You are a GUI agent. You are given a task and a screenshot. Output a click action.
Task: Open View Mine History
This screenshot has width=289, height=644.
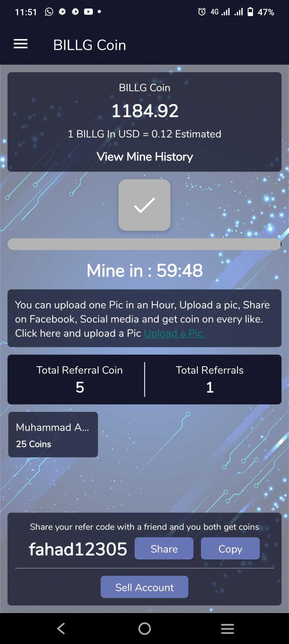[144, 157]
